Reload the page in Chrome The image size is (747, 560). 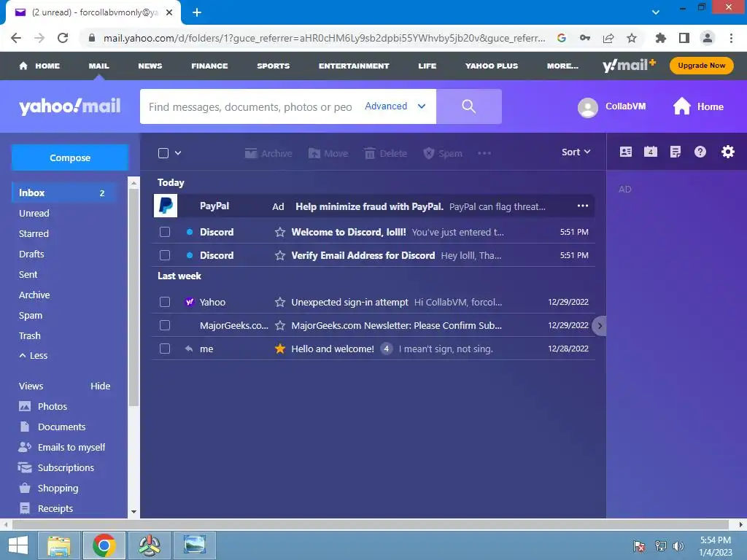click(x=63, y=38)
